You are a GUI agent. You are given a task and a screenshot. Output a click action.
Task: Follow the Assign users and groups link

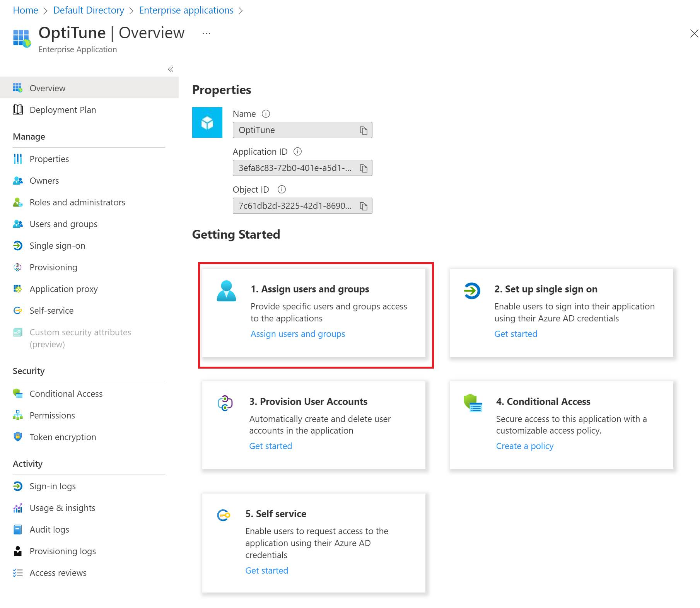pyautogui.click(x=298, y=334)
